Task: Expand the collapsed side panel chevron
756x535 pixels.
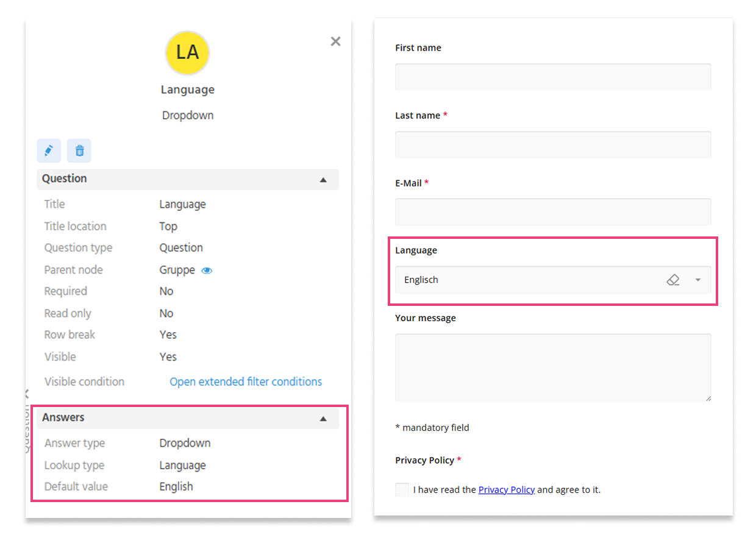Action: pos(27,394)
